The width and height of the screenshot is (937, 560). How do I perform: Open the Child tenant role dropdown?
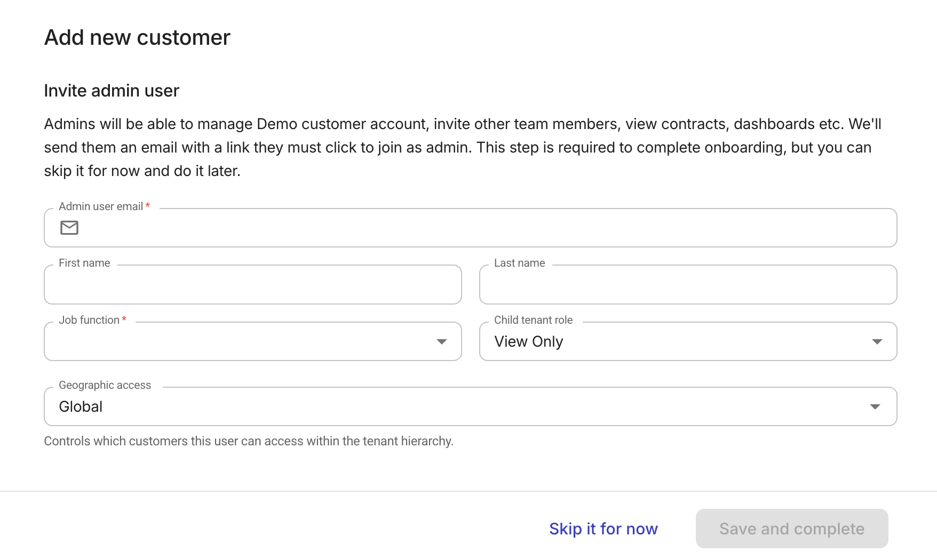pyautogui.click(x=688, y=341)
